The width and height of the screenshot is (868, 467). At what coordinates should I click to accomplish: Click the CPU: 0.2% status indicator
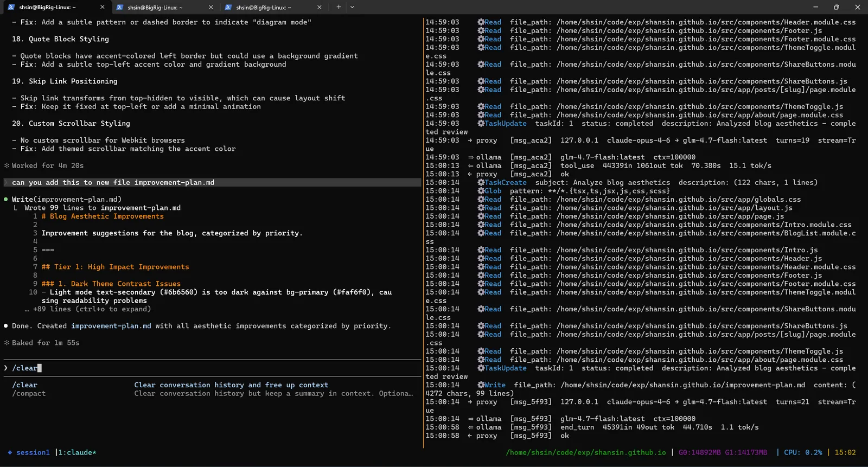pos(803,452)
